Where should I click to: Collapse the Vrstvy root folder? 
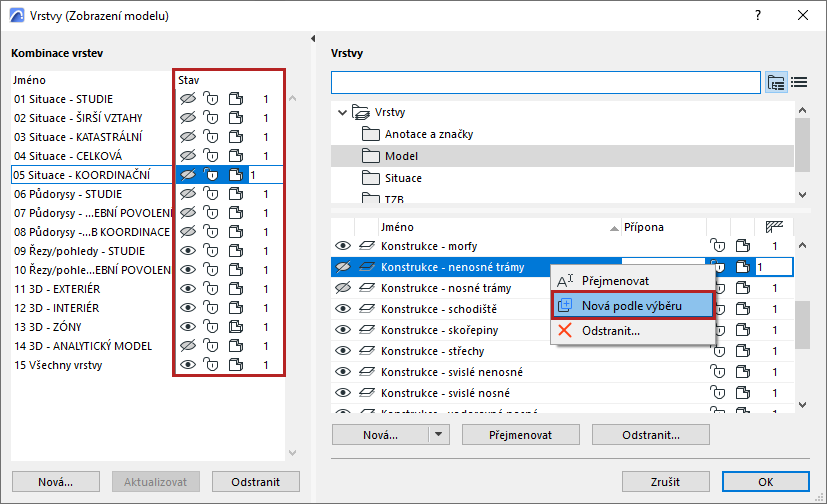tap(342, 112)
